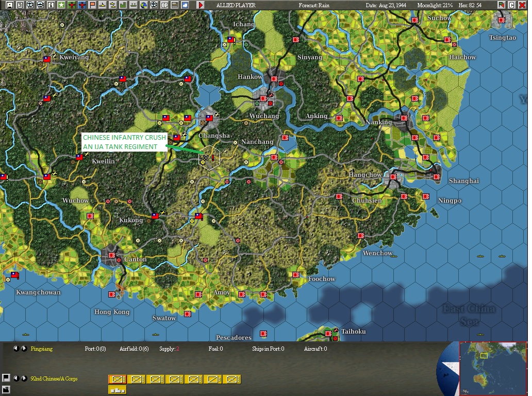
Task: Go to previous base before Pingsiang
Action: (15, 349)
